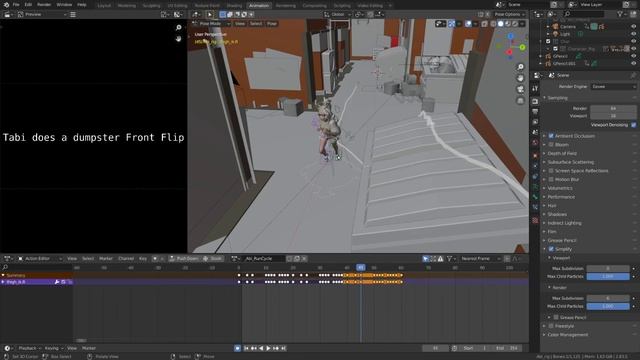The width and height of the screenshot is (640, 360).
Task: Switch to the Animation workspace tab
Action: point(259,6)
